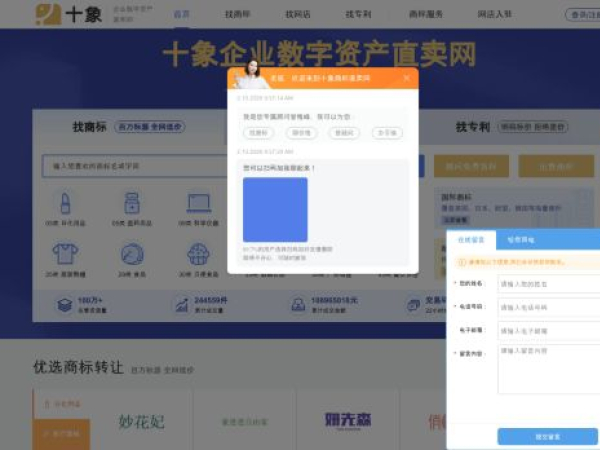Click the login/register pill button in header

pos(583,15)
